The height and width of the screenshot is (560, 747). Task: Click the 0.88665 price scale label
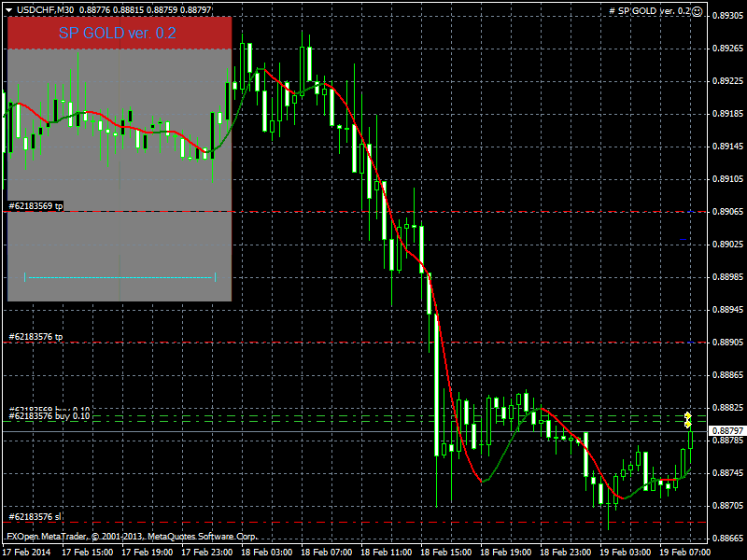[x=728, y=539]
